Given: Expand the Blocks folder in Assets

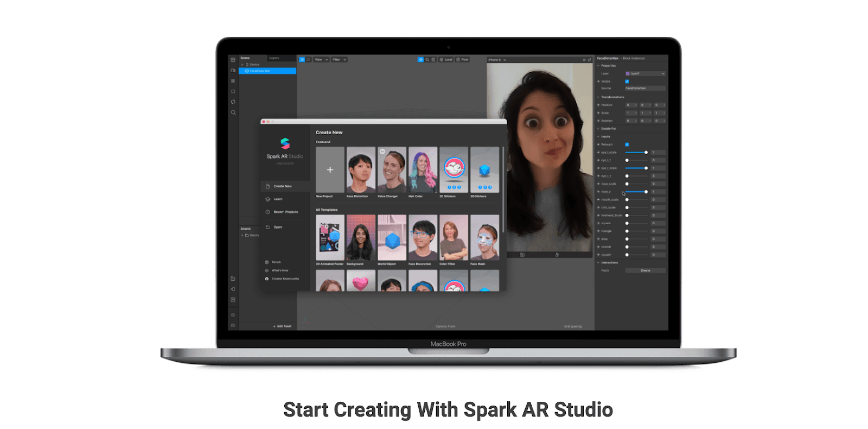Looking at the screenshot, I should 242,236.
